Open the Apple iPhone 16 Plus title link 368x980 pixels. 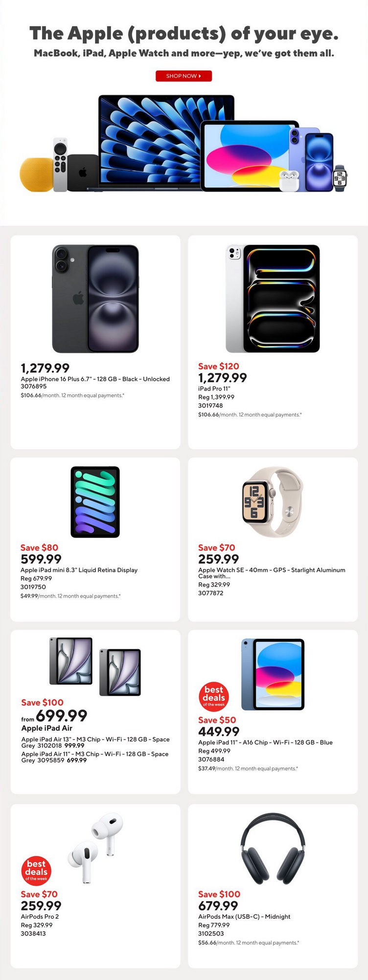pyautogui.click(x=95, y=379)
